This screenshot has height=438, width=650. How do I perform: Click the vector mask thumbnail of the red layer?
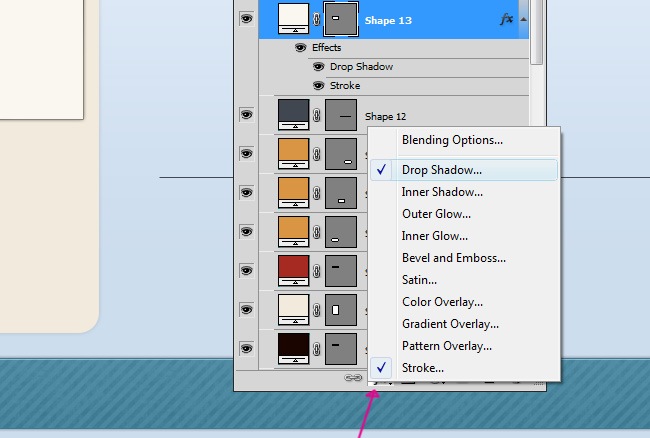click(x=341, y=271)
